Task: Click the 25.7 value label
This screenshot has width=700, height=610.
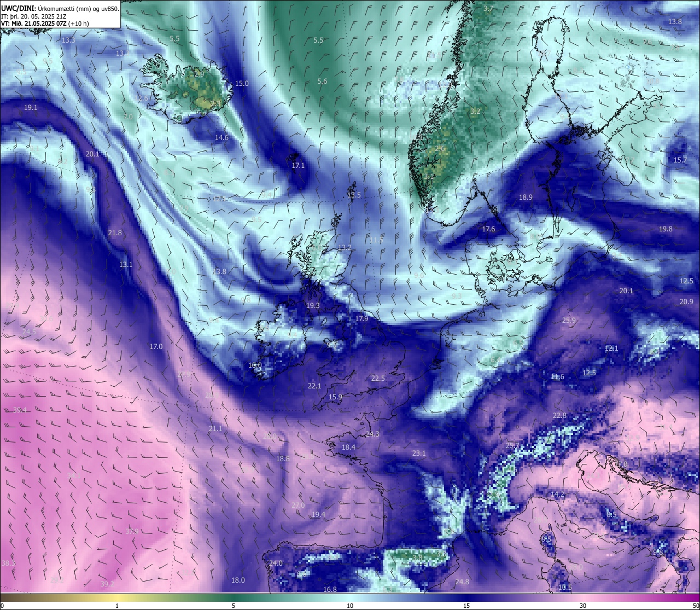Action: pyautogui.click(x=512, y=446)
